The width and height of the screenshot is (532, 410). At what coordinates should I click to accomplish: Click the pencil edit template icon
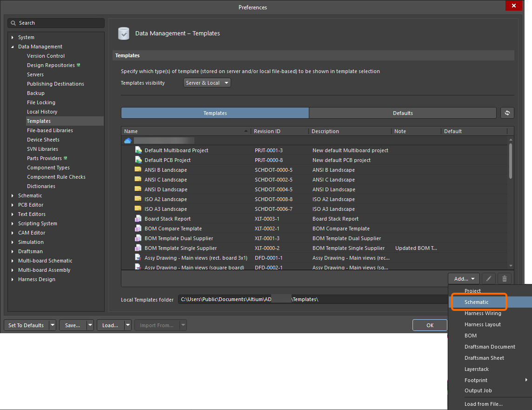click(488, 279)
